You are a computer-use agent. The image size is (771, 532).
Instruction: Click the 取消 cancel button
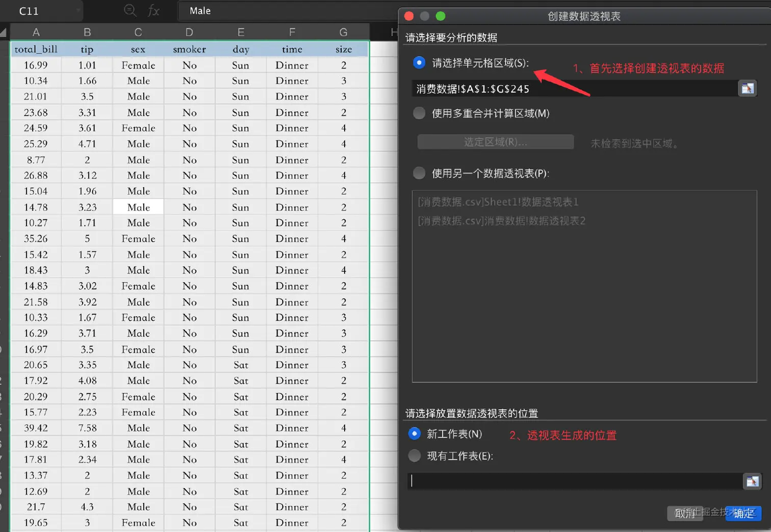click(x=685, y=514)
